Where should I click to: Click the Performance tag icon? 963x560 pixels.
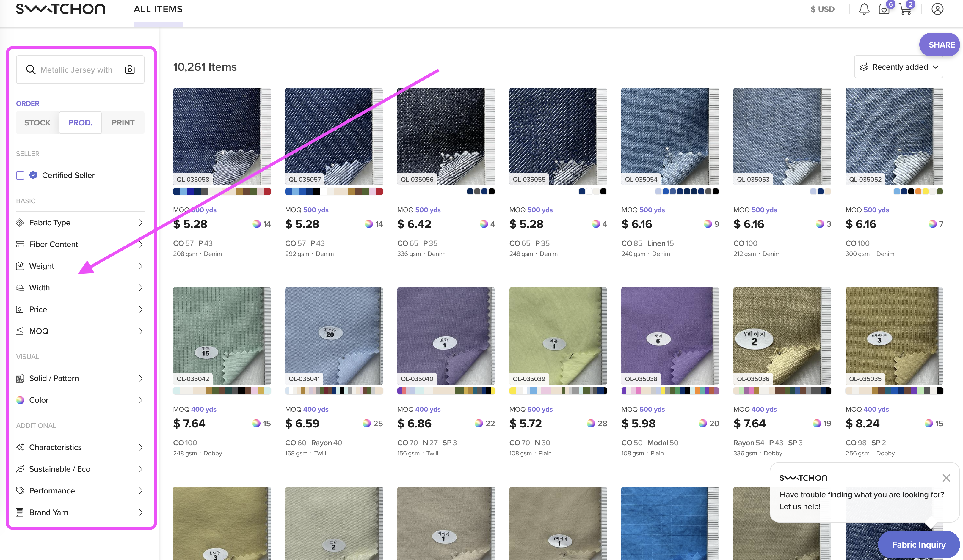[20, 490]
